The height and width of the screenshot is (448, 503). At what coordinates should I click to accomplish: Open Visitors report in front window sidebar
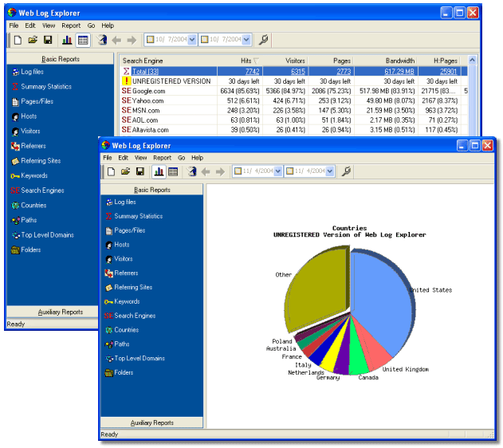[x=119, y=259]
